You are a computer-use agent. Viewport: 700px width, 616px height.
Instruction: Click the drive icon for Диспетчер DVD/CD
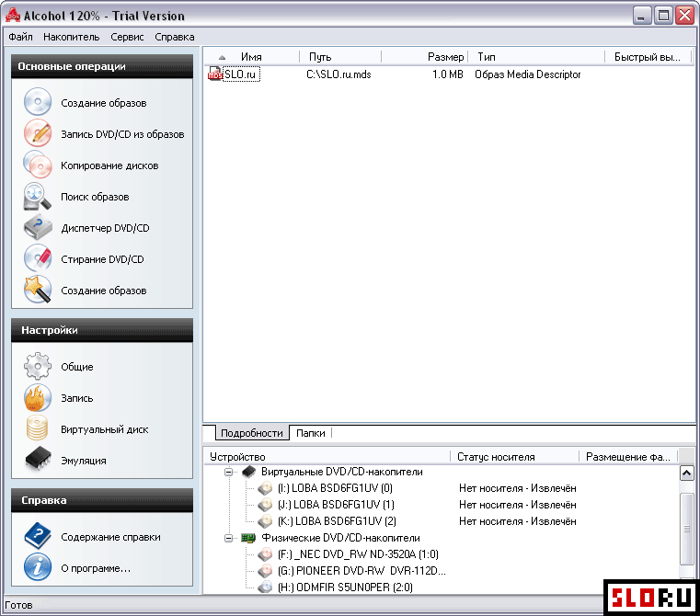point(38,227)
